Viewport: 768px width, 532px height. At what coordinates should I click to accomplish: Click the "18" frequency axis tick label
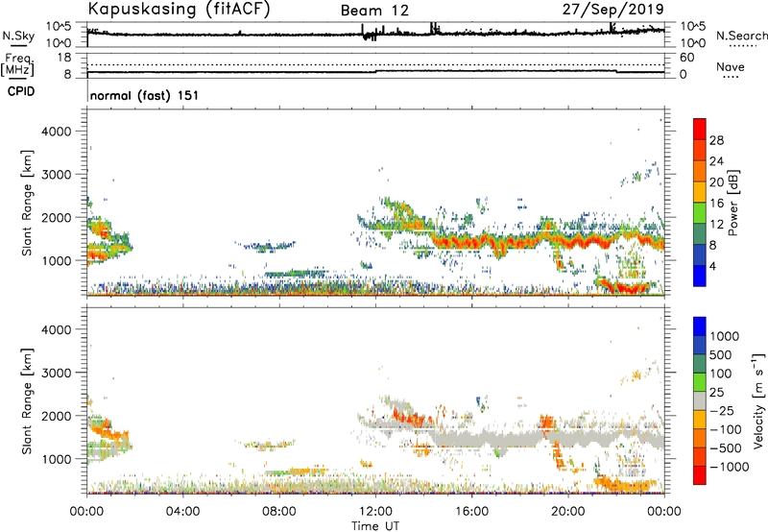64,58
